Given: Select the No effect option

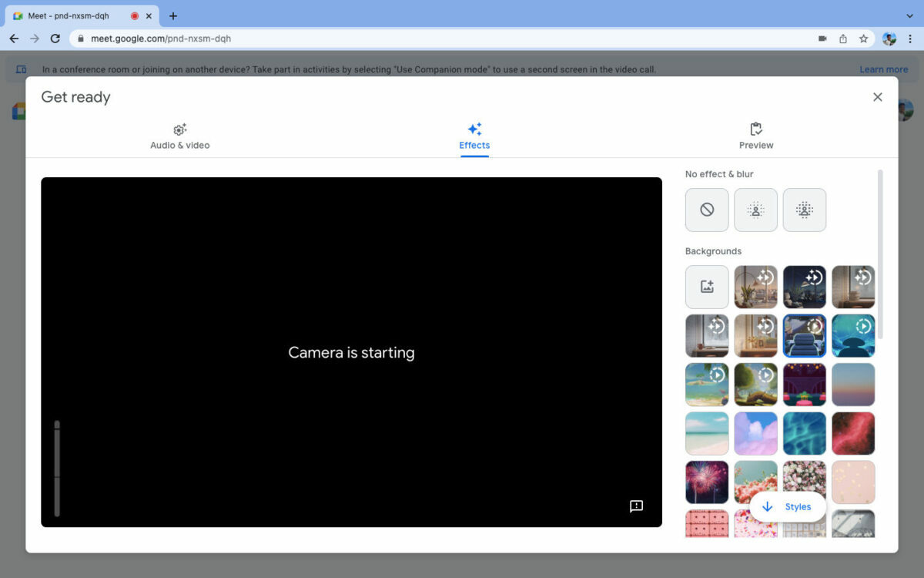Looking at the screenshot, I should tap(706, 210).
